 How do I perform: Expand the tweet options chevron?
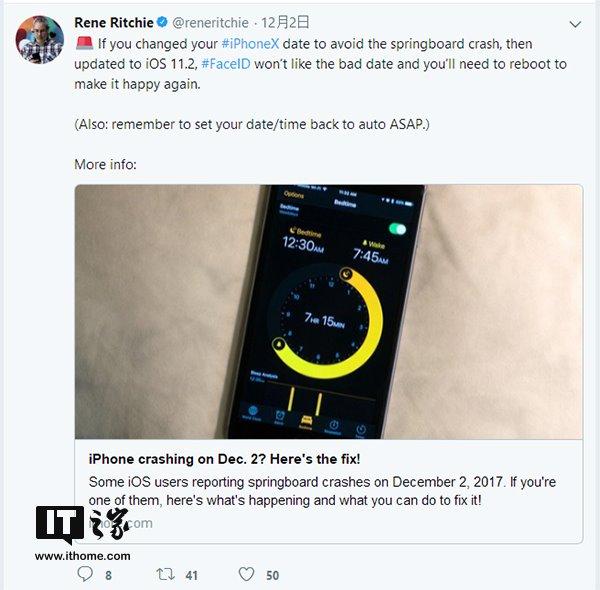(575, 24)
